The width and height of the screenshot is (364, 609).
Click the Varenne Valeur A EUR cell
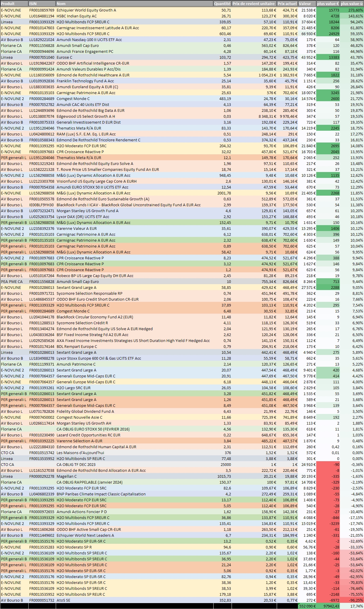[x=135, y=228]
